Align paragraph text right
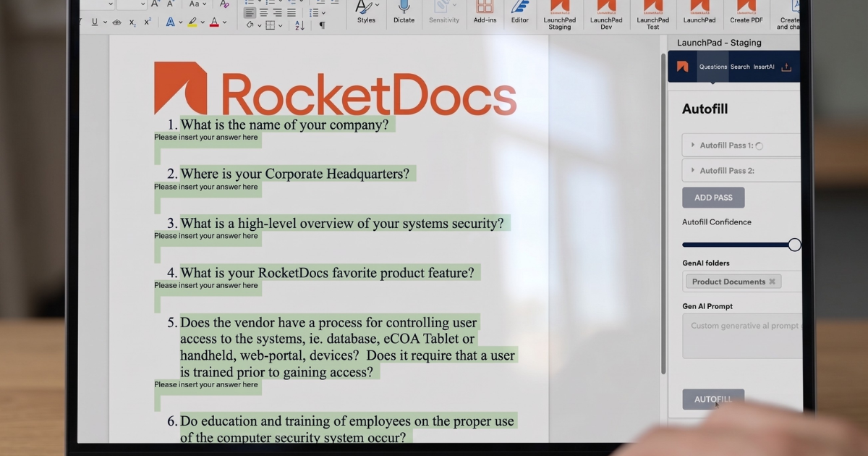 click(x=278, y=12)
